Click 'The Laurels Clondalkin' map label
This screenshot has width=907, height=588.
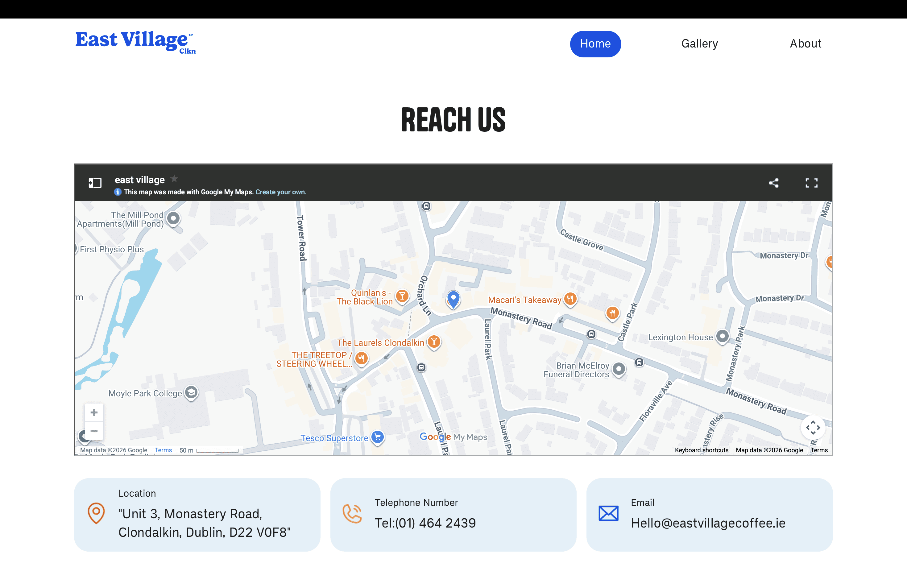(380, 342)
